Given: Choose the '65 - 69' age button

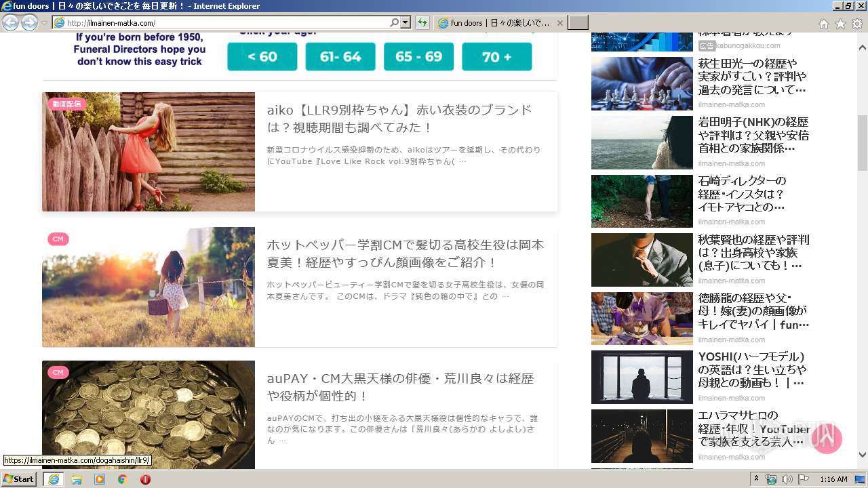Looking at the screenshot, I should (x=418, y=57).
